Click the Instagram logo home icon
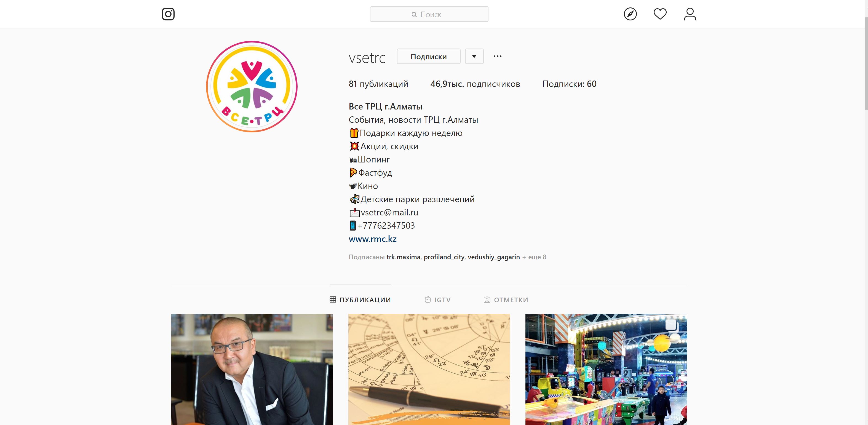The width and height of the screenshot is (868, 425). tap(168, 14)
